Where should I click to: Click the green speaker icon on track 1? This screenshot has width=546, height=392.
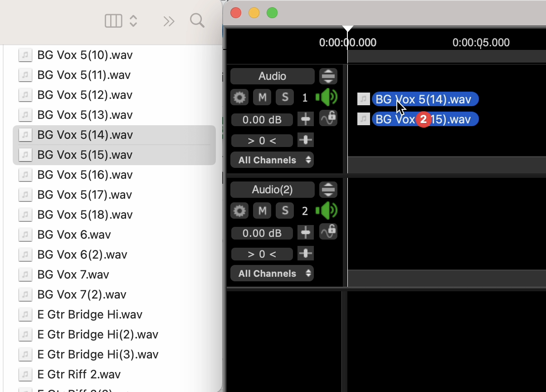327,97
